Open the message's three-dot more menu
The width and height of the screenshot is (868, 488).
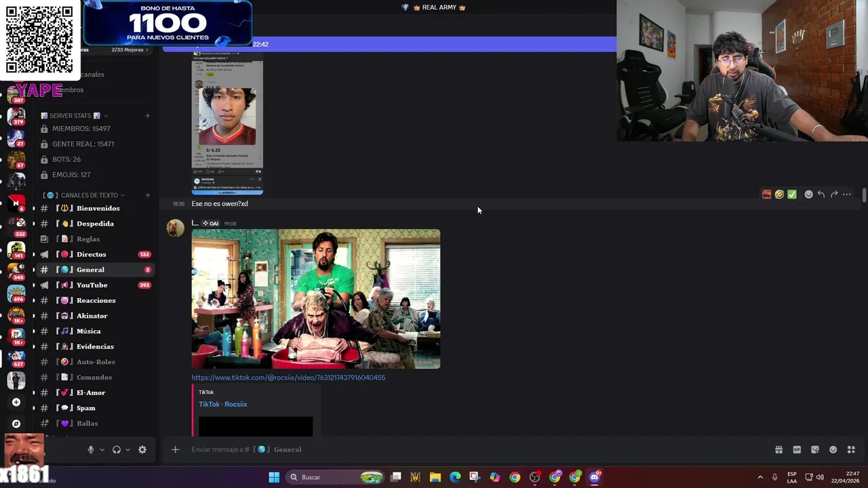847,195
